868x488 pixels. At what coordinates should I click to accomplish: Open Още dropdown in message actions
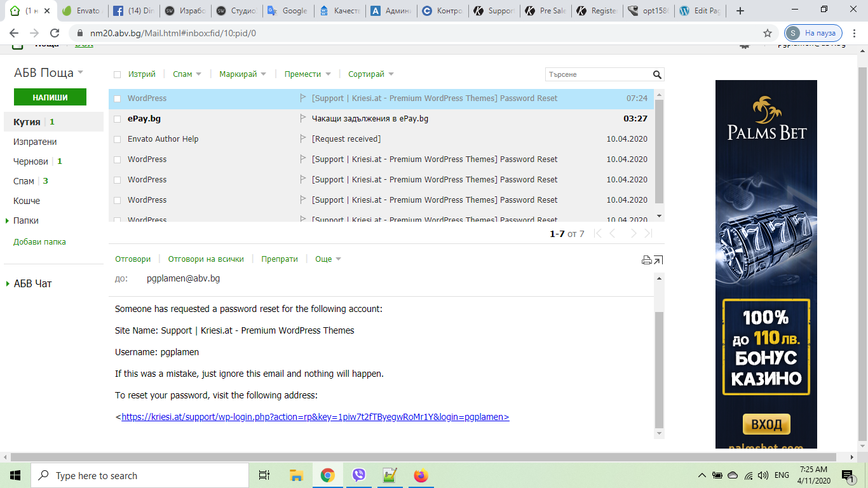[329, 259]
